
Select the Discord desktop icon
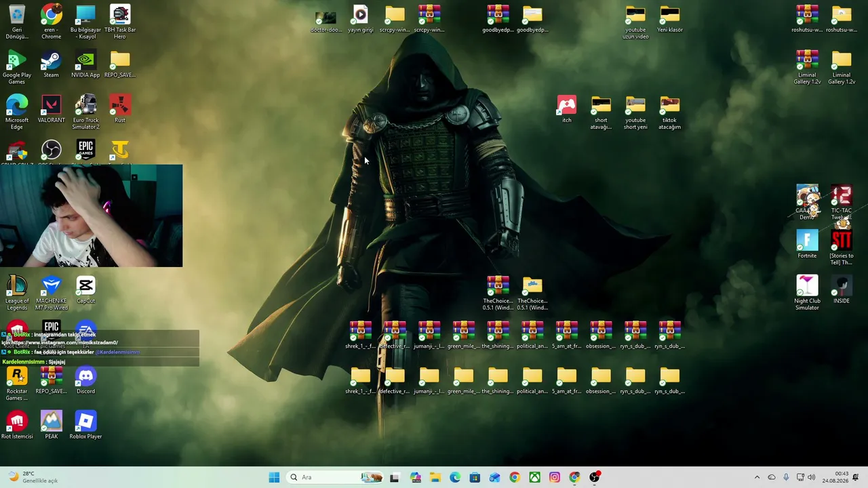85,380
